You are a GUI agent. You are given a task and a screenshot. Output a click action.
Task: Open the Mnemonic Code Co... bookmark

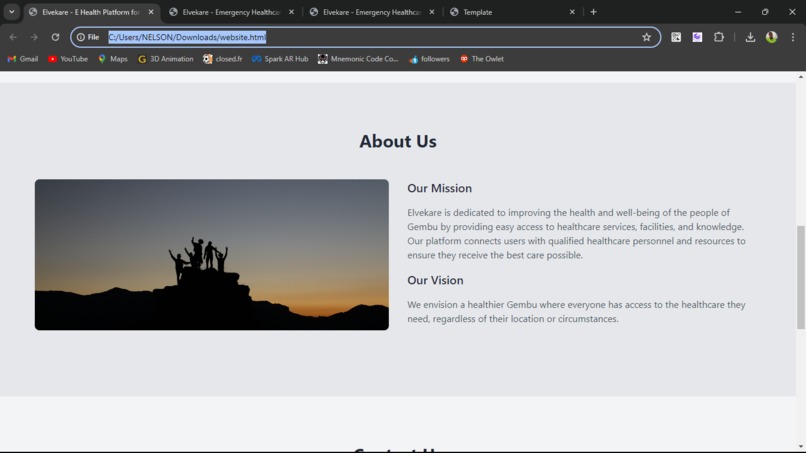tap(358, 59)
